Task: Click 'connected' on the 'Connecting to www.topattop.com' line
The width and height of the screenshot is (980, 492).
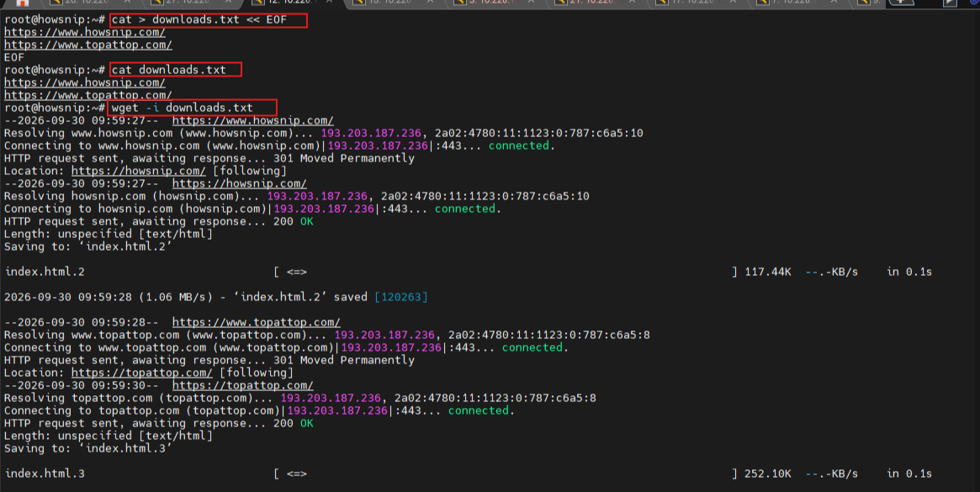Action: coord(532,347)
